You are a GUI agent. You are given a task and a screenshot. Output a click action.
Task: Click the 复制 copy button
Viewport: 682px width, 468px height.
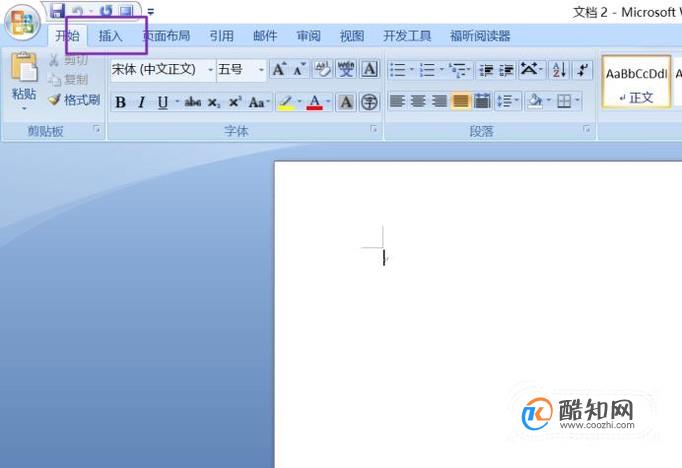tap(68, 80)
